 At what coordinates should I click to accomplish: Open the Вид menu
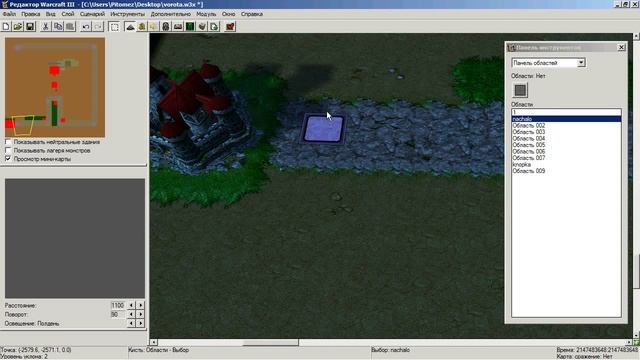(x=50, y=14)
